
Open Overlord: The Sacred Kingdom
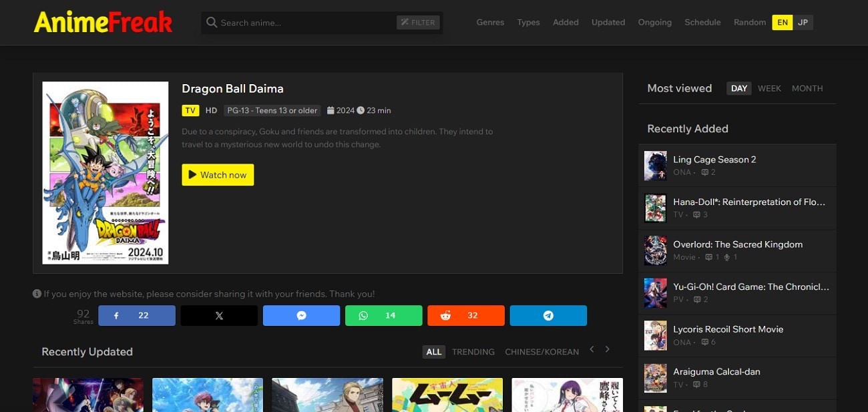(x=738, y=244)
